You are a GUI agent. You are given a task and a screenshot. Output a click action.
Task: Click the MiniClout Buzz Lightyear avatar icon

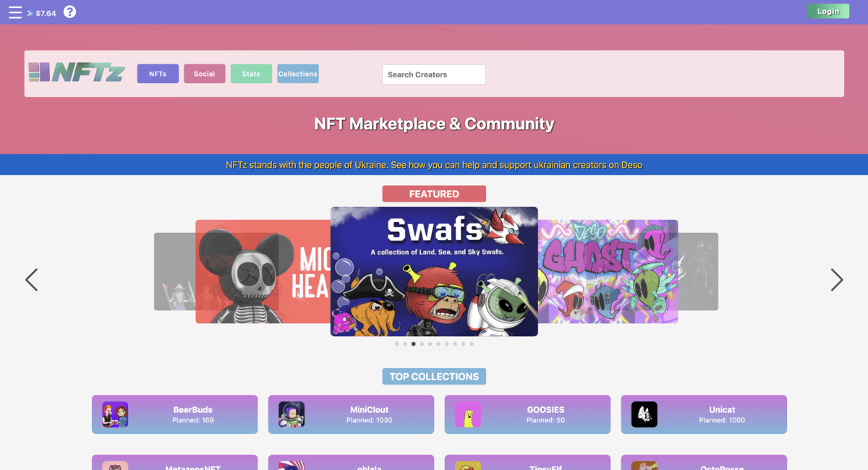[x=291, y=414]
